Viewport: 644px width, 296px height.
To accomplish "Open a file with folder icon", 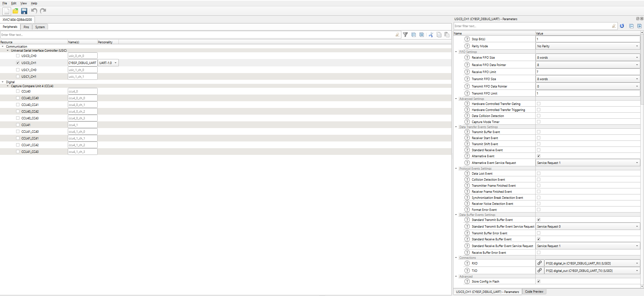I will pos(15,11).
